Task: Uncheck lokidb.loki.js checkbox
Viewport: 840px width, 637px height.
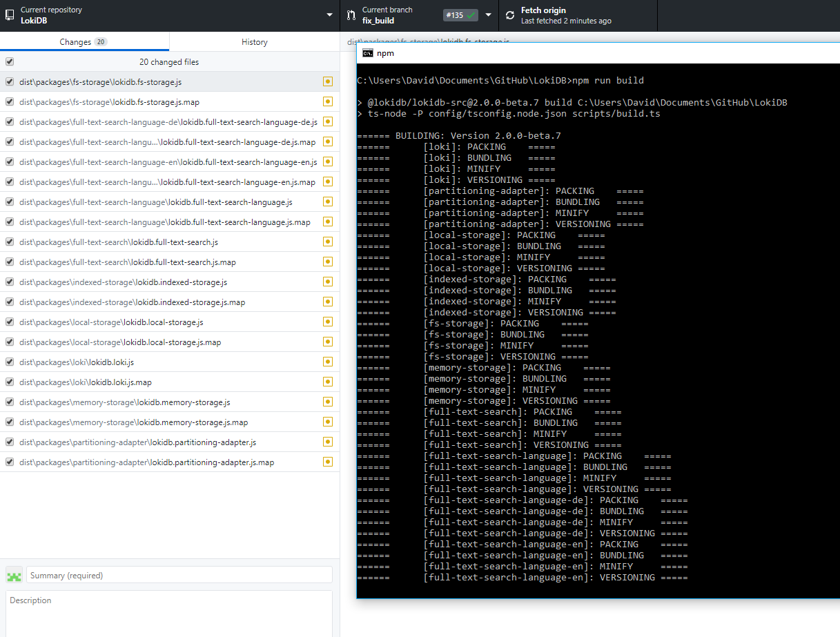Action: pos(10,362)
